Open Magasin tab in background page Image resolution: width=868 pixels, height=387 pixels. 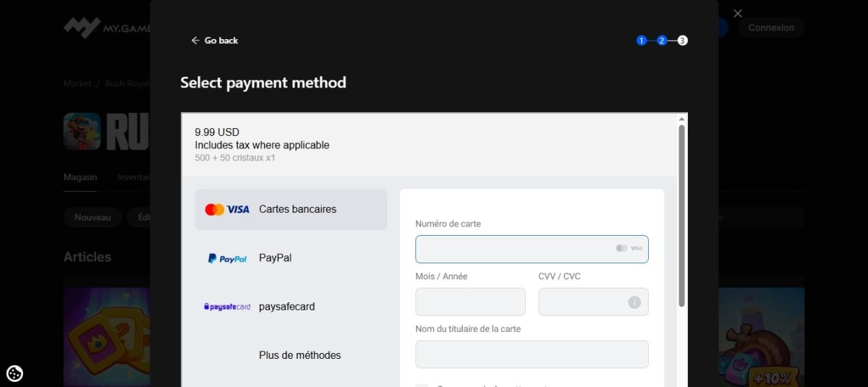point(80,177)
